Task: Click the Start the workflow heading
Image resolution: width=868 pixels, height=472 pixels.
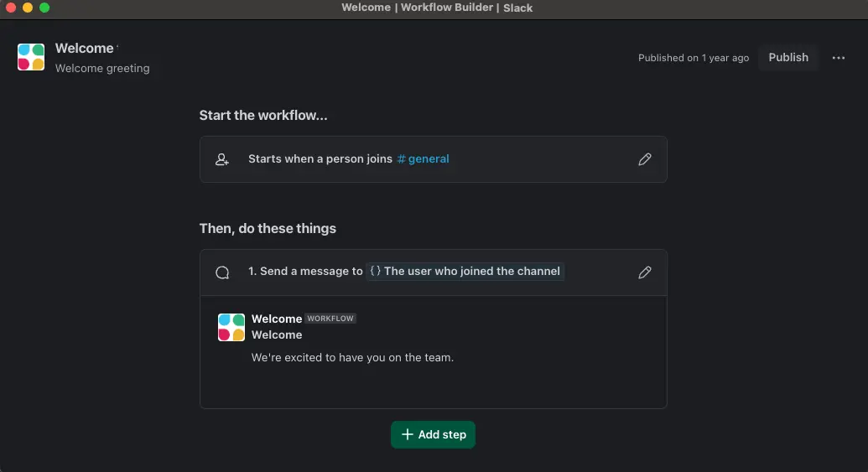Action: 263,115
